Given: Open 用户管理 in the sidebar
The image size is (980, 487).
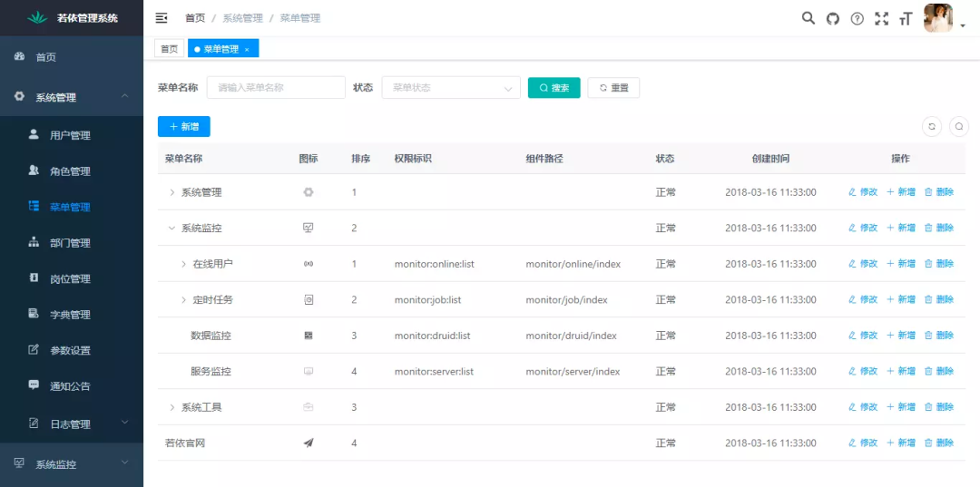Looking at the screenshot, I should (x=72, y=135).
